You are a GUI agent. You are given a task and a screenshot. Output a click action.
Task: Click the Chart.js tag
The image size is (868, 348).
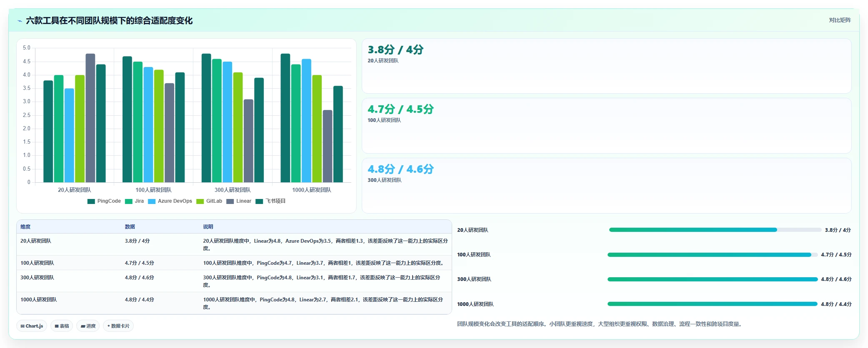pos(32,326)
